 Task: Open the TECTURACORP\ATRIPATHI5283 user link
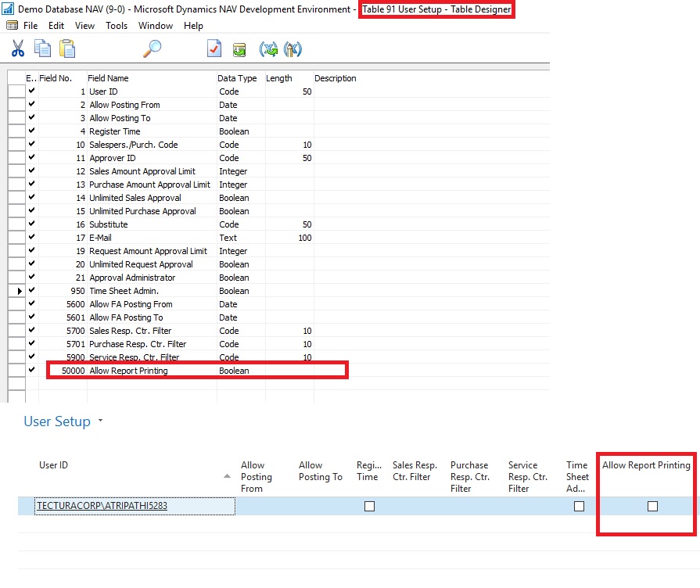point(102,507)
